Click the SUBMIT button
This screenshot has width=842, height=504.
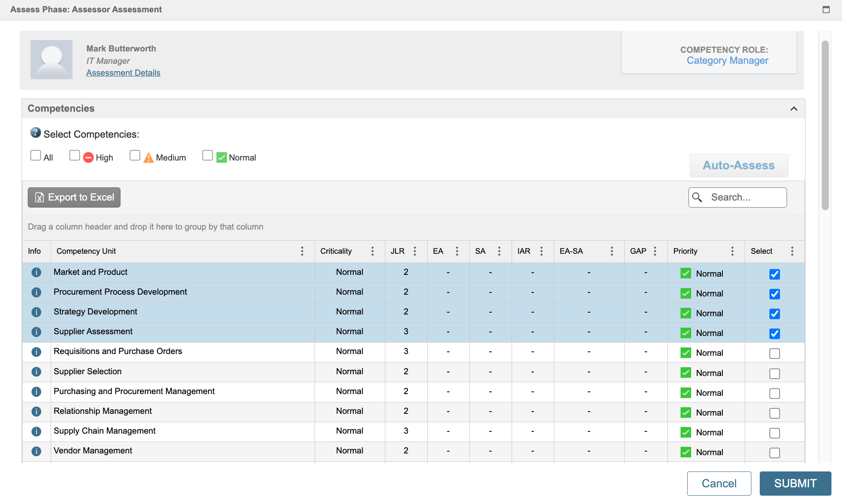pos(794,483)
